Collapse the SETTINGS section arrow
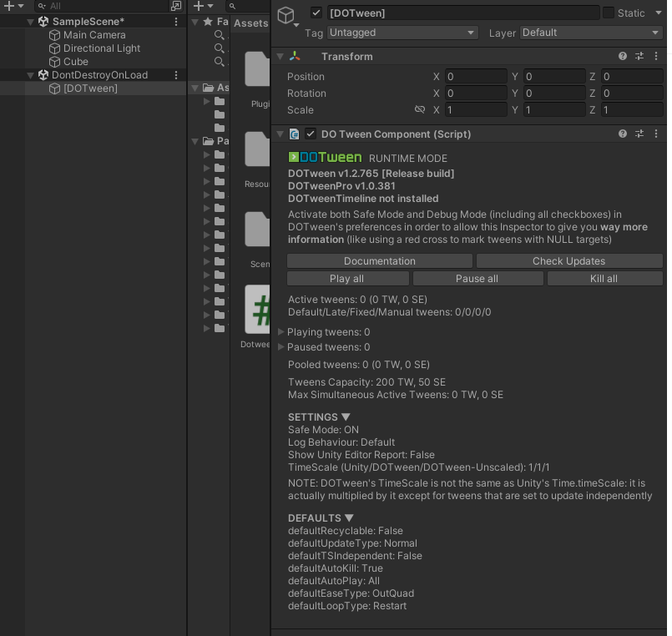This screenshot has width=672, height=636. 346,417
